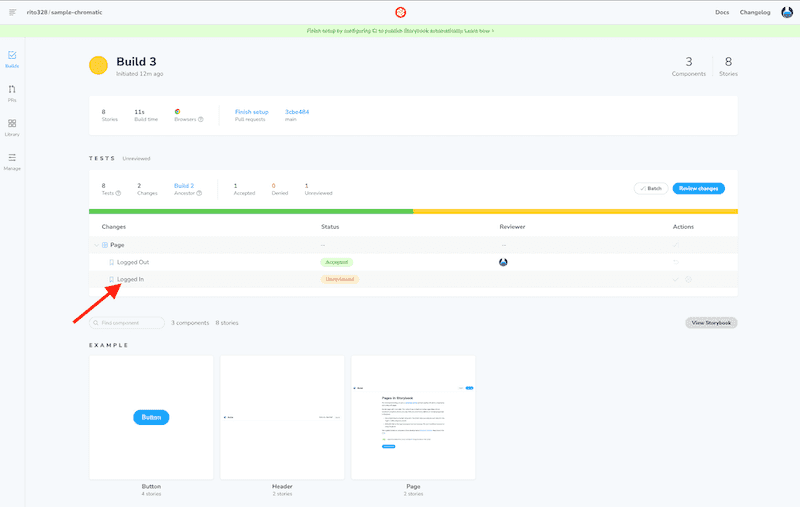Image resolution: width=800 pixels, height=507 pixels.
Task: Open the Docs menu item
Action: pos(722,12)
